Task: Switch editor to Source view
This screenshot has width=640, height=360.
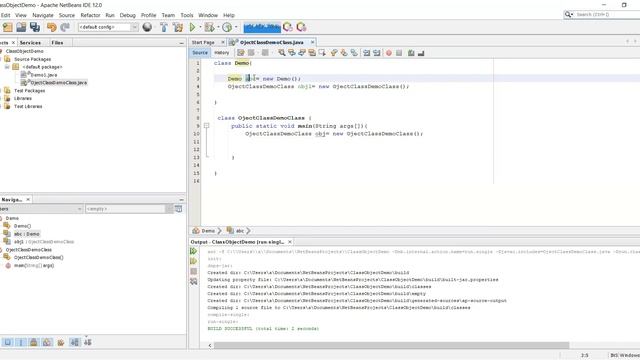Action: coord(200,53)
